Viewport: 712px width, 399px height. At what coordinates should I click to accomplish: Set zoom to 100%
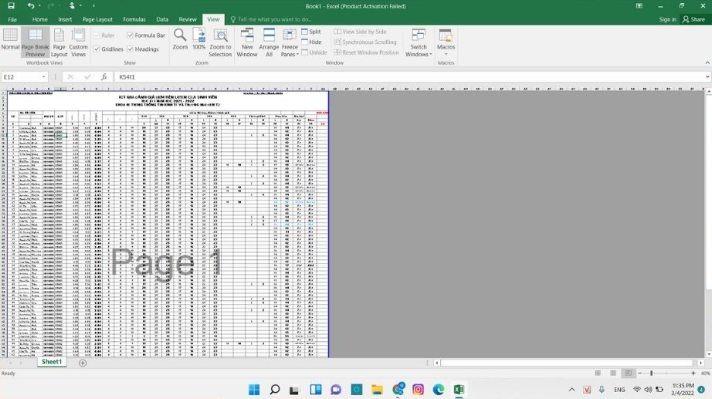pyautogui.click(x=199, y=39)
